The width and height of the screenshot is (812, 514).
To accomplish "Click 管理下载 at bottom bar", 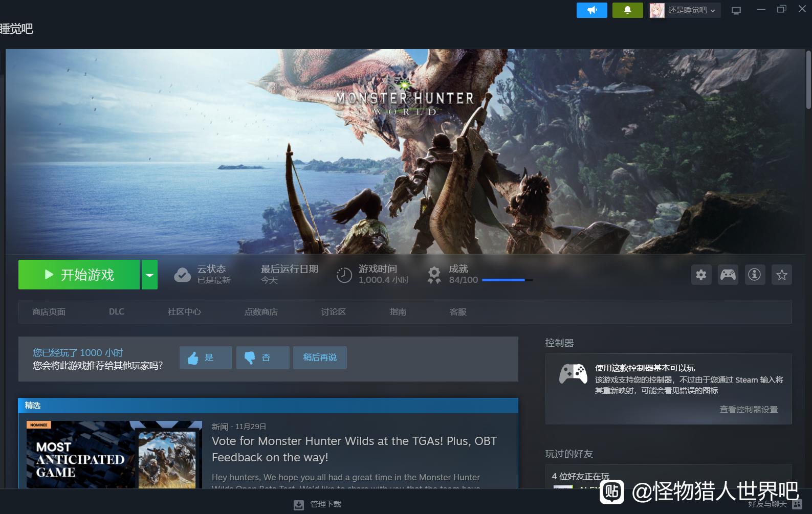I will 325,504.
